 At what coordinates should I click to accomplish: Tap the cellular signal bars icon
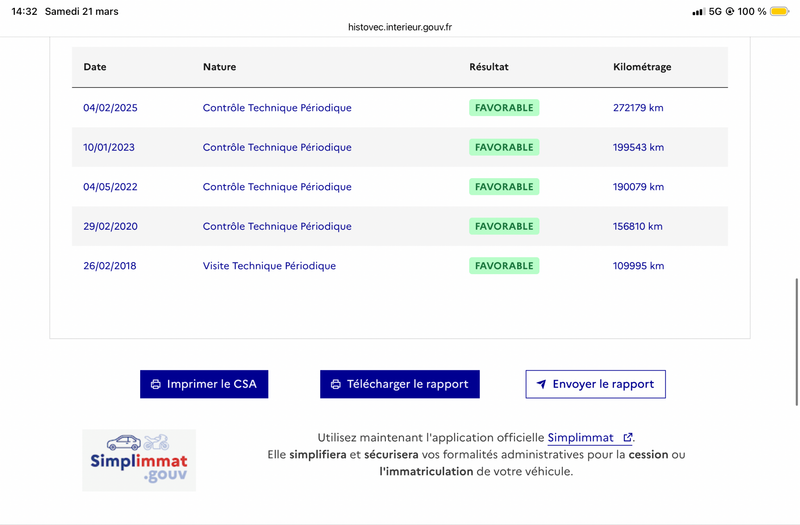[698, 11]
